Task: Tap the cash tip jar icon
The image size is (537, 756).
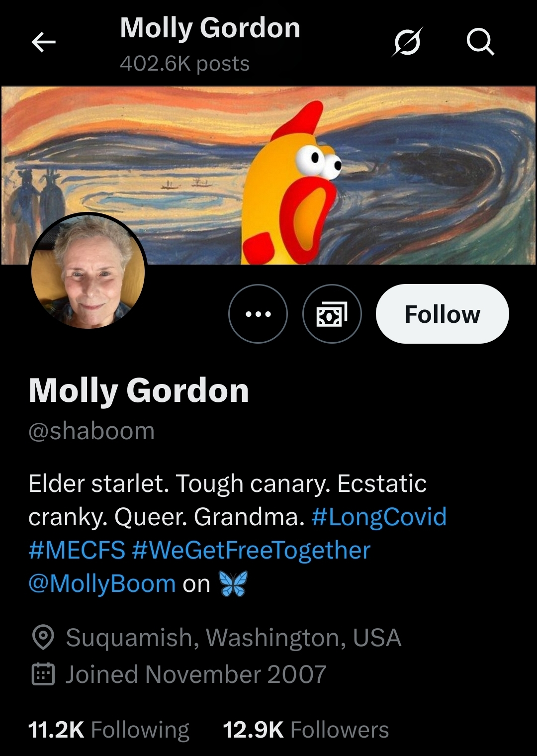Action: [332, 314]
